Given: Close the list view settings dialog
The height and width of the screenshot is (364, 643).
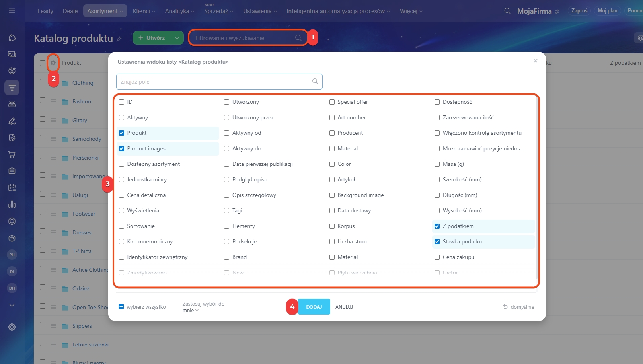Looking at the screenshot, I should click(535, 61).
